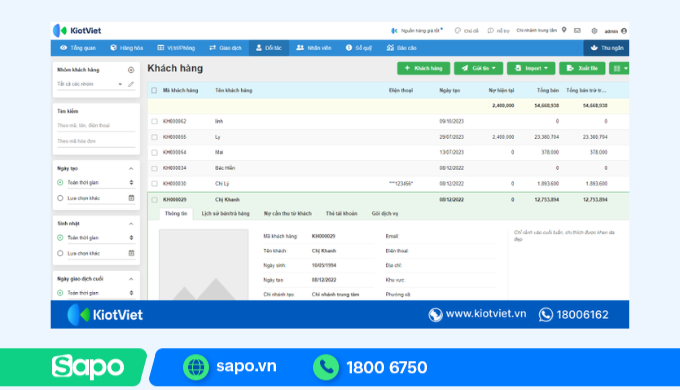Switch to Thẻ tài khoản tab

341,213
